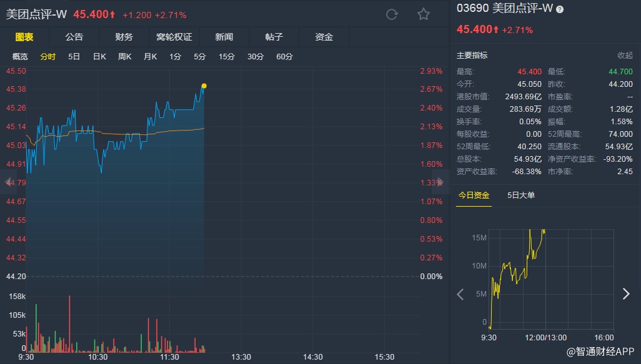The width and height of the screenshot is (641, 364).
Task: Select the 5日 chart period
Action: pos(74,57)
